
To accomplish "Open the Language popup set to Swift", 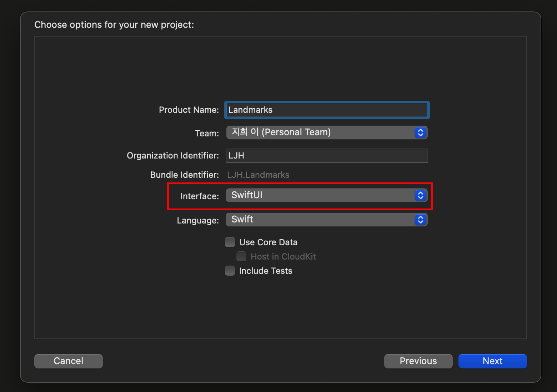I will (x=327, y=220).
